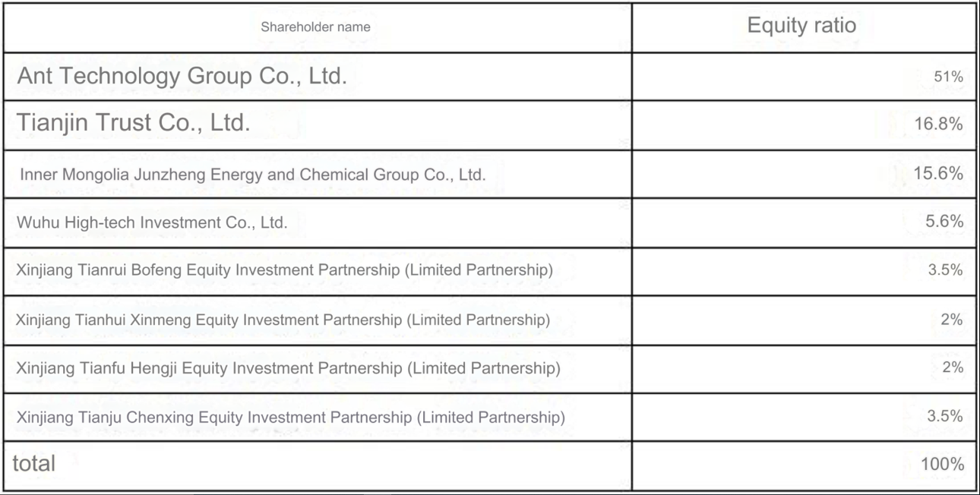Select the Xinjiang Tianju Chenxing partnership cell
This screenshot has width=980, height=495.
tap(290, 417)
